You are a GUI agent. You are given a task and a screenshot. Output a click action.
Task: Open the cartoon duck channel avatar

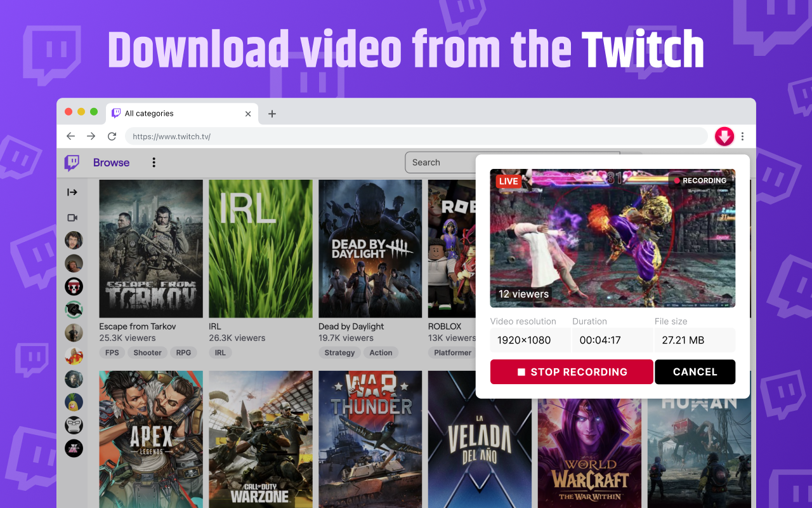(74, 356)
